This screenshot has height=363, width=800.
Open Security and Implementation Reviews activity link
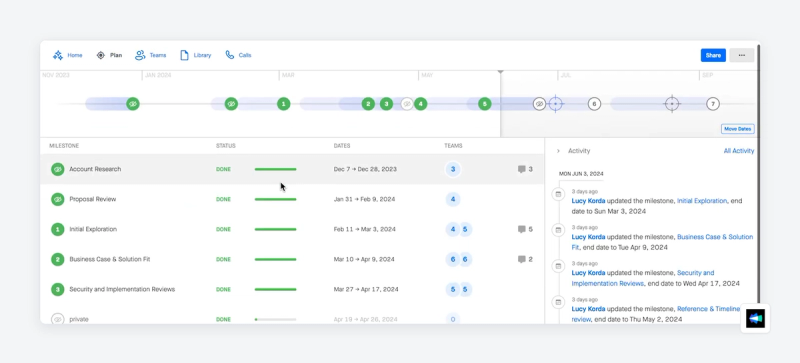[643, 278]
